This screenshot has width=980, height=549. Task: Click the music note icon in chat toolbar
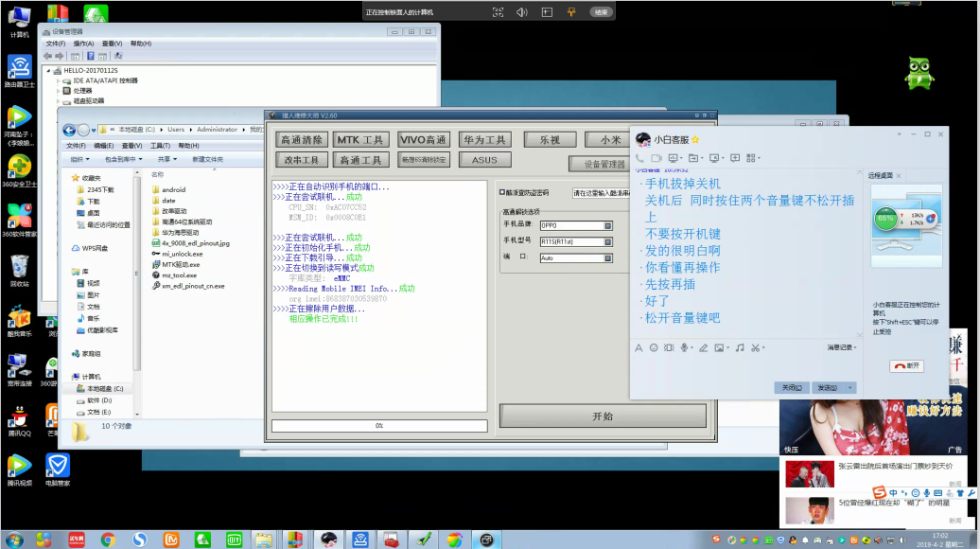coord(740,347)
